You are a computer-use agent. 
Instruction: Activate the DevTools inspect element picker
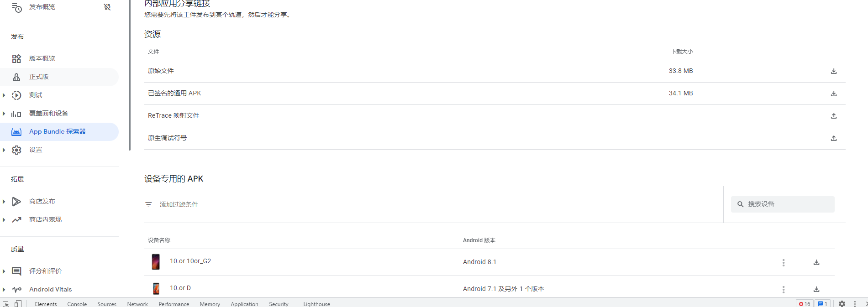click(x=6, y=304)
